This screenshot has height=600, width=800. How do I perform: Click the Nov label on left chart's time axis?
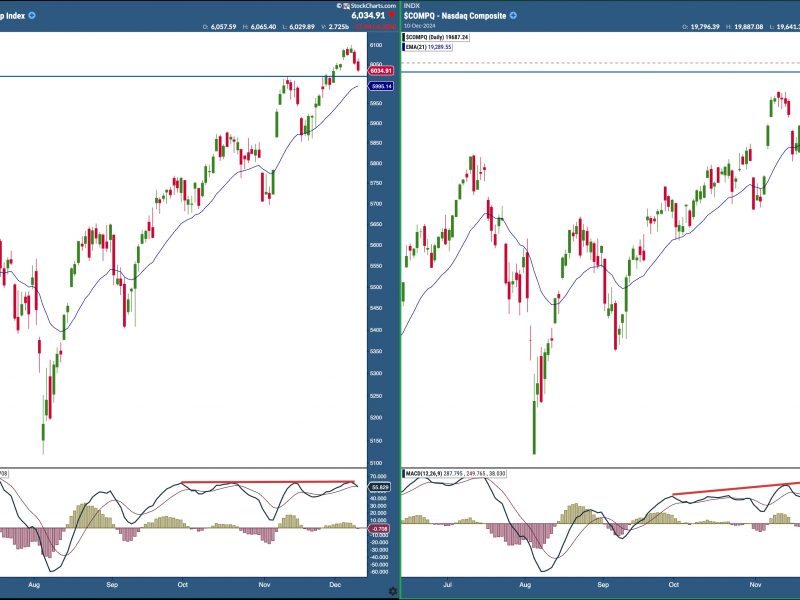[264, 585]
